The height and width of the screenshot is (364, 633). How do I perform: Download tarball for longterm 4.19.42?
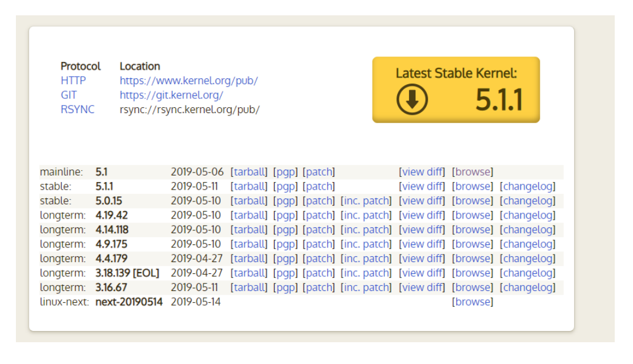[x=249, y=216]
